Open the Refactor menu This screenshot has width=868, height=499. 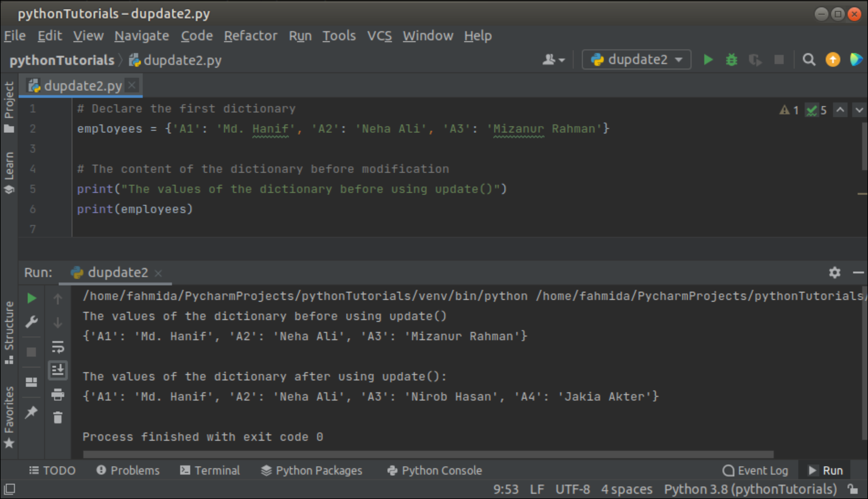click(x=250, y=36)
